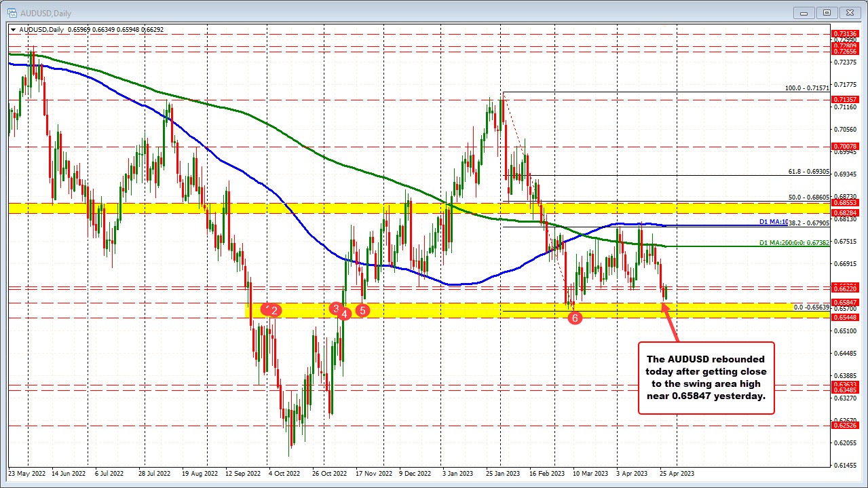Image resolution: width=868 pixels, height=488 pixels.
Task: Click the Fibonacci label '38.2 - 0.67905'
Action: pos(809,223)
